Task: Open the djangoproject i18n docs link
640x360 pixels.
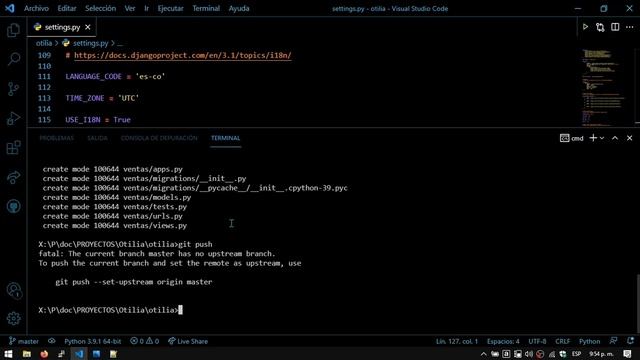Action: [x=183, y=55]
